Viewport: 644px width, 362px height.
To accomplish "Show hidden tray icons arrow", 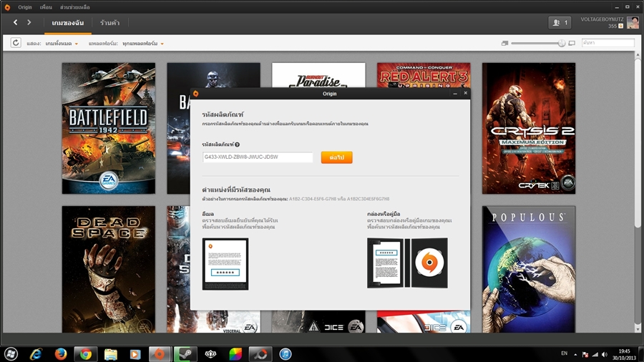I will click(575, 354).
